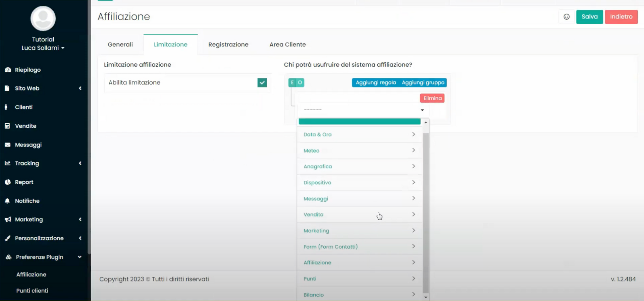Click the Vendite calculator icon
Viewport: 644px width, 301px height.
pyautogui.click(x=7, y=126)
